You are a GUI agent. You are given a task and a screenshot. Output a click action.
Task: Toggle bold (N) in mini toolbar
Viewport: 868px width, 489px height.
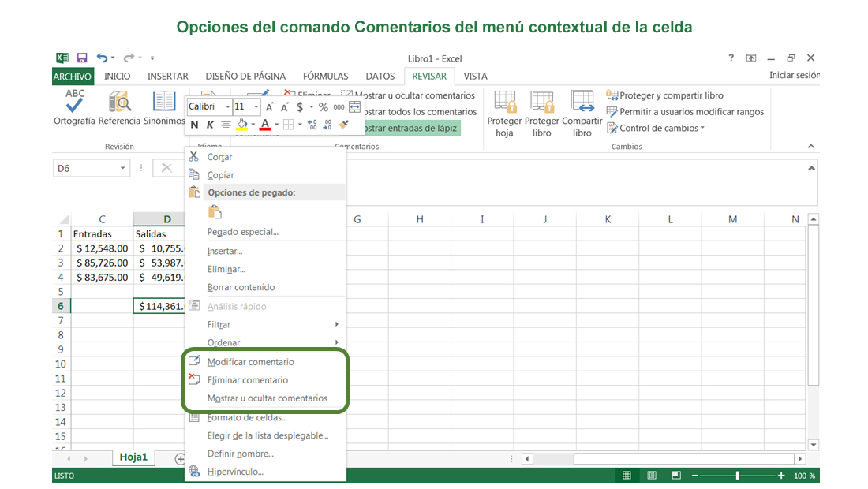click(194, 125)
